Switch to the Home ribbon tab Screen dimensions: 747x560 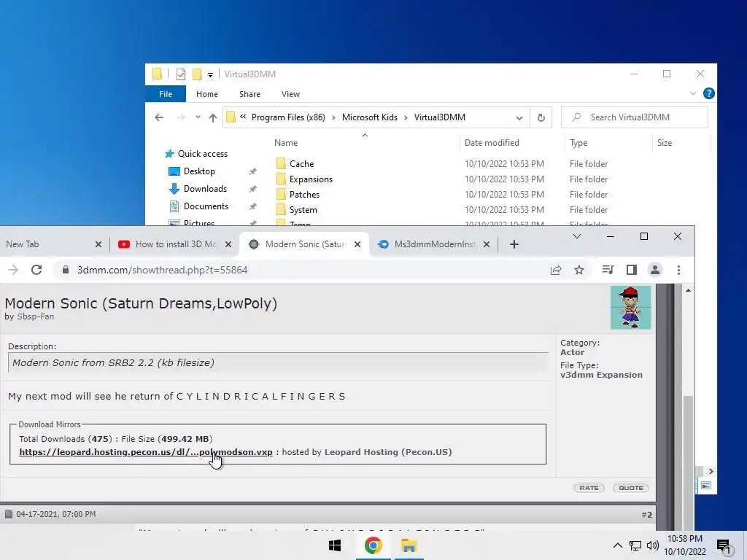[206, 94]
